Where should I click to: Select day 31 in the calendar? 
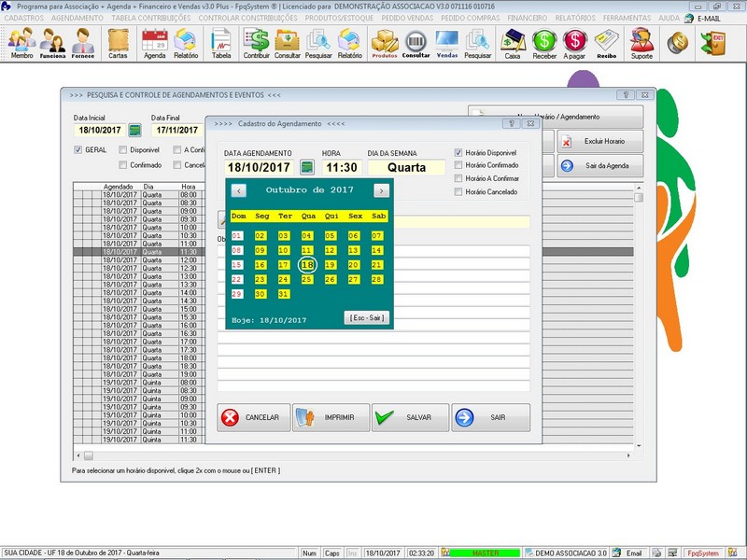click(x=284, y=294)
